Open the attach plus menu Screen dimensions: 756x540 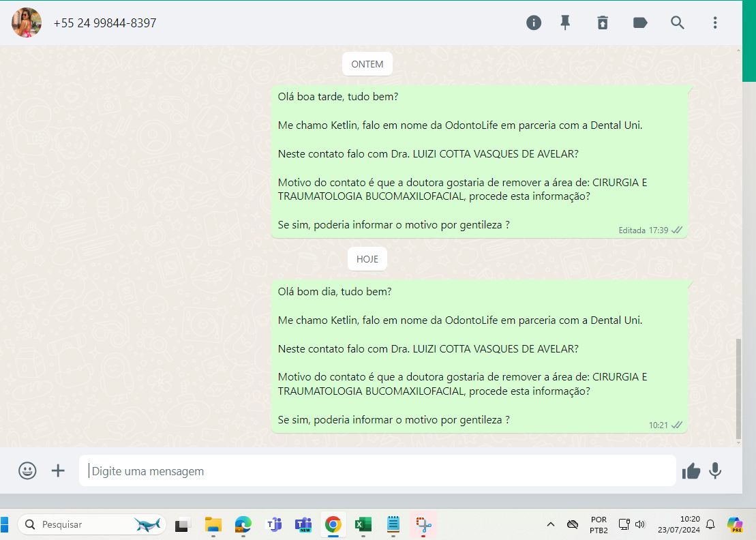tap(58, 470)
